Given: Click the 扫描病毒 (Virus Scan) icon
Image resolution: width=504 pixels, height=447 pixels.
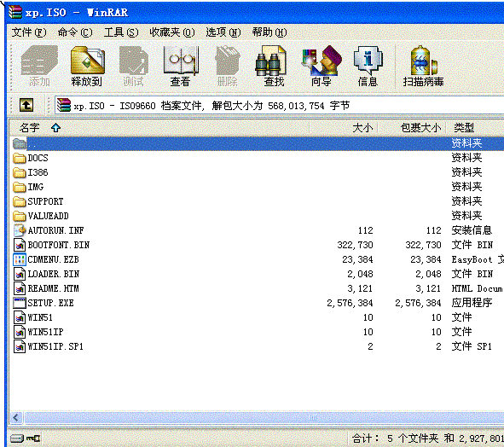Looking at the screenshot, I should pos(424,67).
